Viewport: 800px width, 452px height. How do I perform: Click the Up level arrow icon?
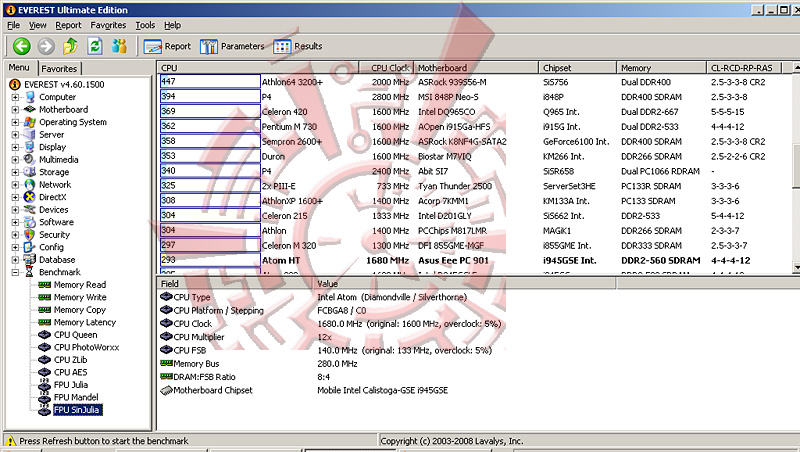click(x=70, y=46)
